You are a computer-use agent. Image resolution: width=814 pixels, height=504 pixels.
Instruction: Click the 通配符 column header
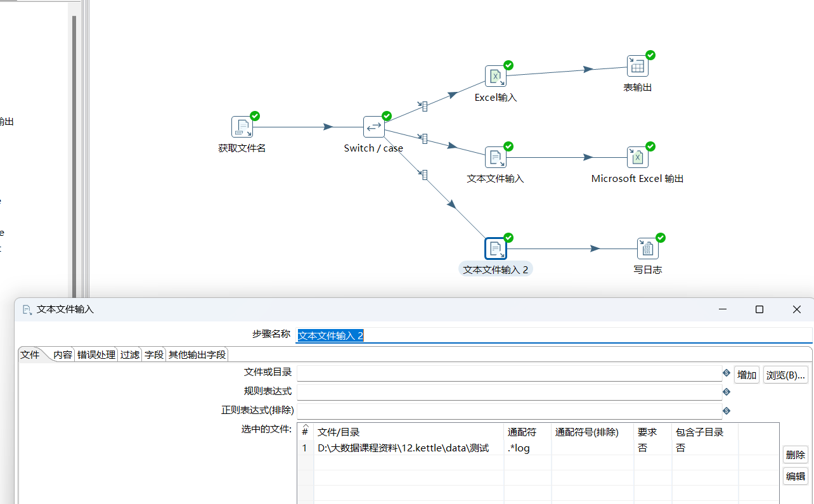coord(527,432)
